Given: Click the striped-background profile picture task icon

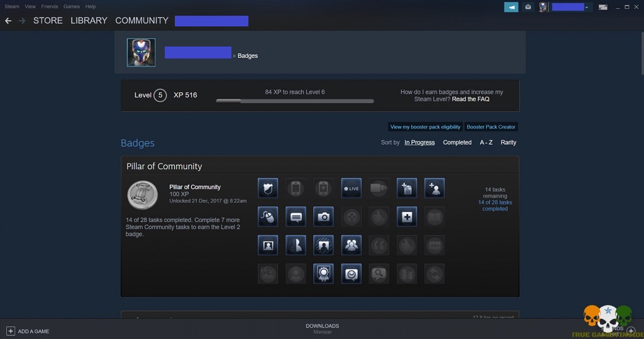Looking at the screenshot, I should (323, 245).
